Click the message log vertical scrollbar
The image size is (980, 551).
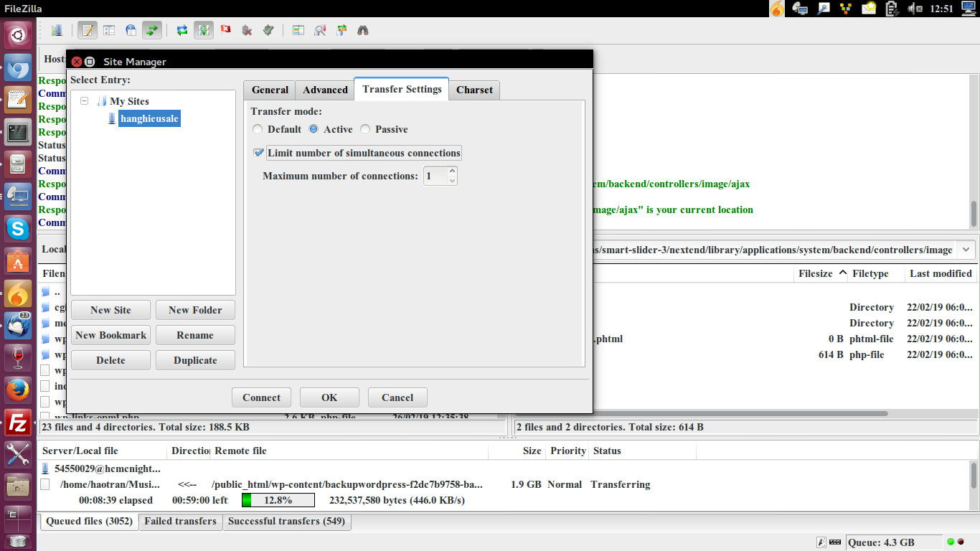(974, 213)
